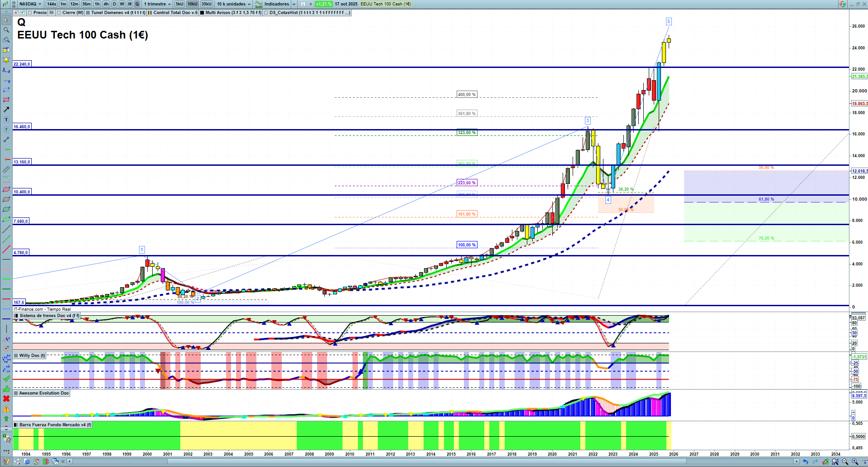The image size is (868, 467).
Task: Expand the 1 trimestre timeframe dropdown
Action: (157, 4)
